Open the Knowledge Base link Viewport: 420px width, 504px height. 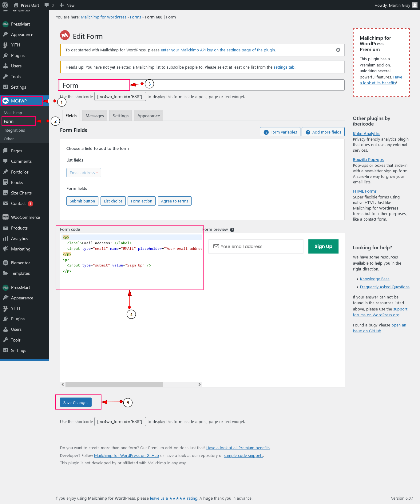(374, 279)
